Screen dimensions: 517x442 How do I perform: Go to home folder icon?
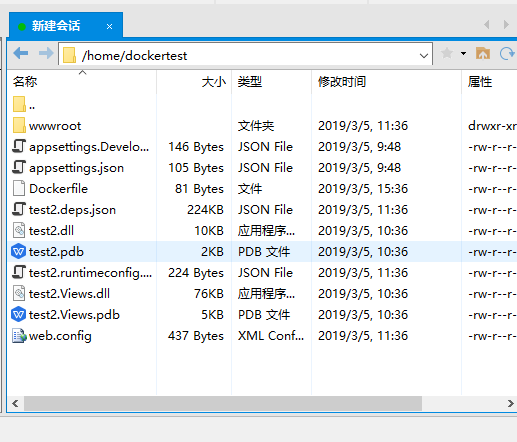point(483,53)
